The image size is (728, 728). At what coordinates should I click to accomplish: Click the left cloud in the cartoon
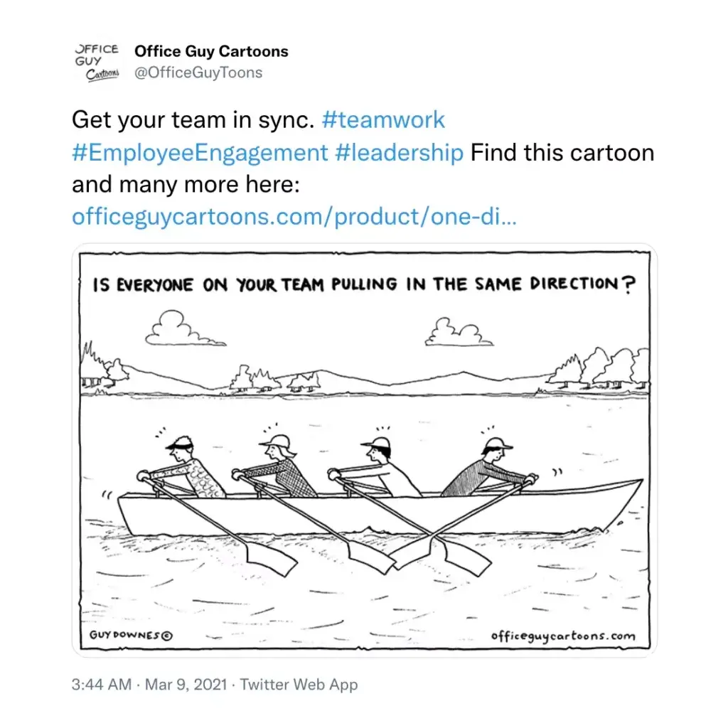point(174,328)
